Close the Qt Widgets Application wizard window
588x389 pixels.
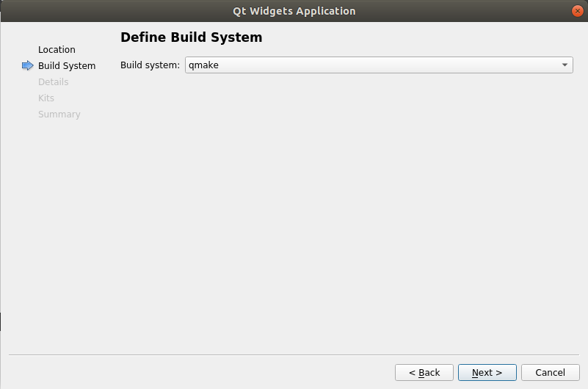[578, 11]
